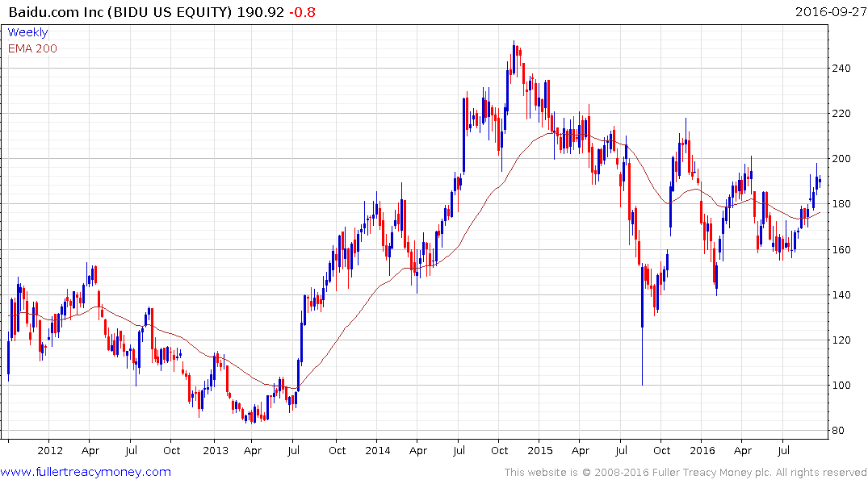Select the '120' price axis label

click(x=841, y=340)
